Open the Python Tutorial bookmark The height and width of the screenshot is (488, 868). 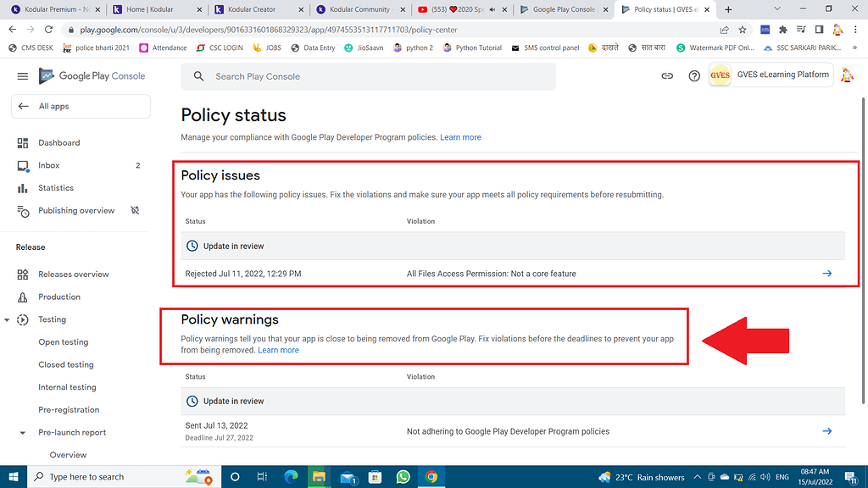point(472,48)
